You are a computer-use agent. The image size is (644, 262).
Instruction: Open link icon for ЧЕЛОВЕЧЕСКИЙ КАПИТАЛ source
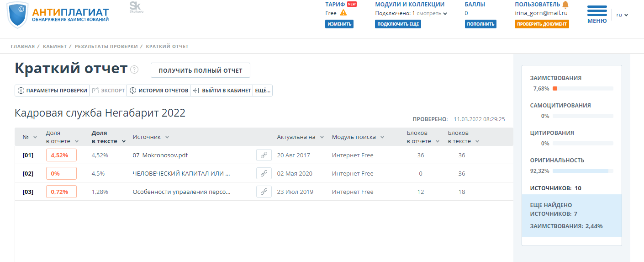[x=264, y=174]
